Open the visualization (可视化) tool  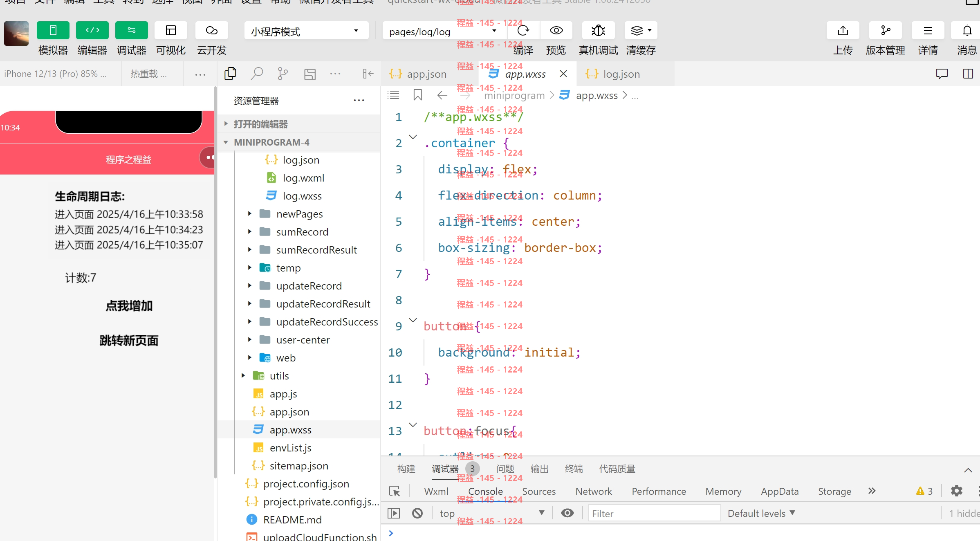point(170,31)
